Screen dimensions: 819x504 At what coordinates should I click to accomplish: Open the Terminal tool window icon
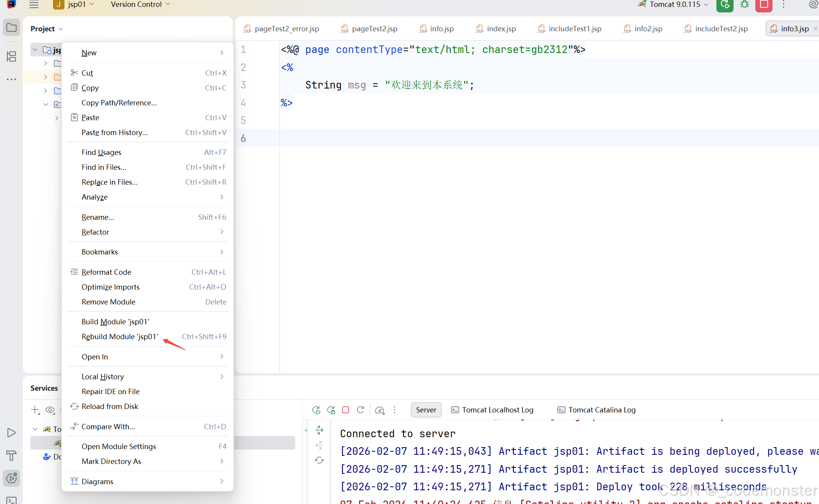pos(11,500)
